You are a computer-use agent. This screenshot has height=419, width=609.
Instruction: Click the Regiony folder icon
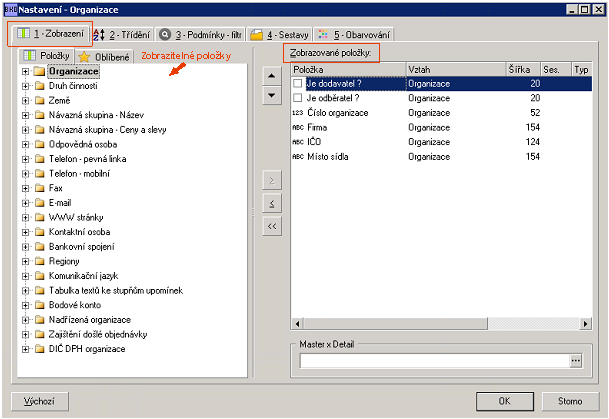tap(39, 261)
